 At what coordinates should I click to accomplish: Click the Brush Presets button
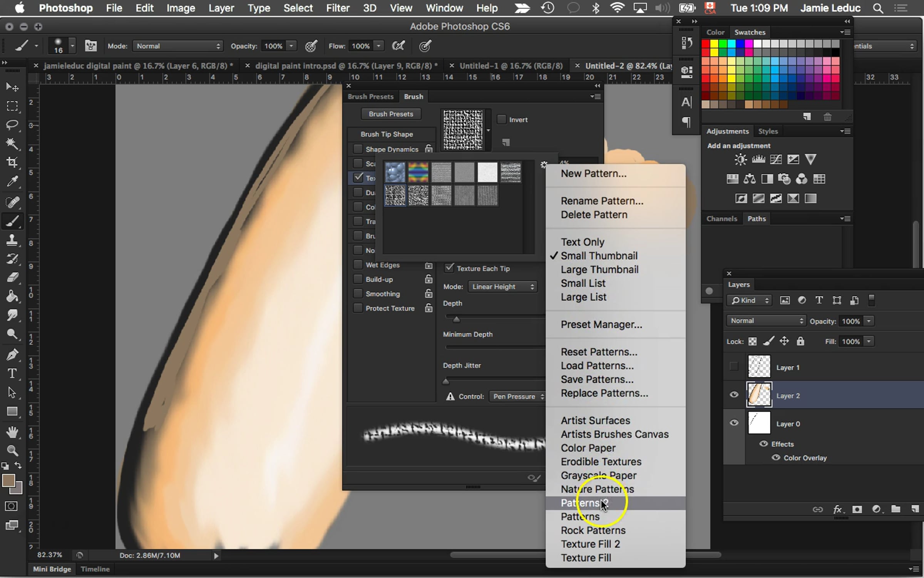tap(391, 114)
